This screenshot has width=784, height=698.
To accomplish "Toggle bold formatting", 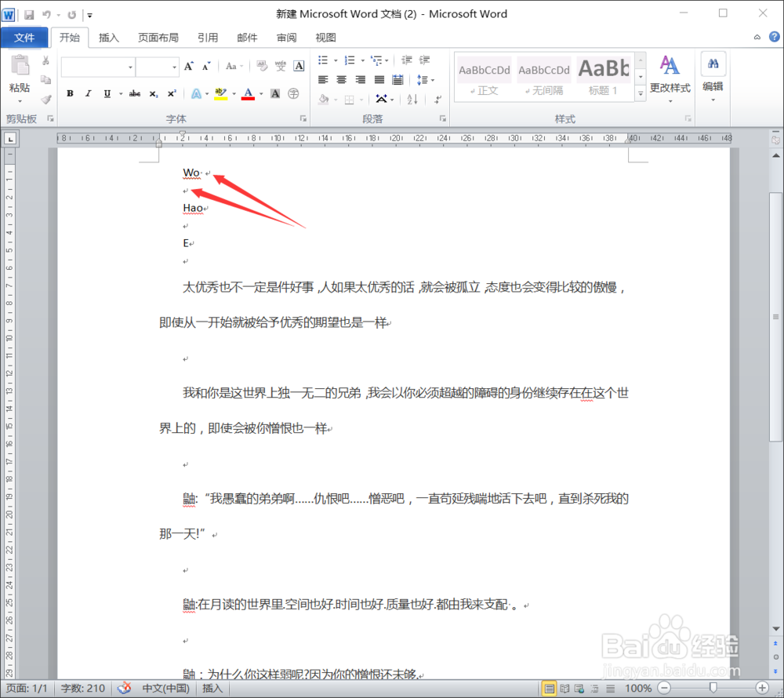I will pyautogui.click(x=70, y=93).
